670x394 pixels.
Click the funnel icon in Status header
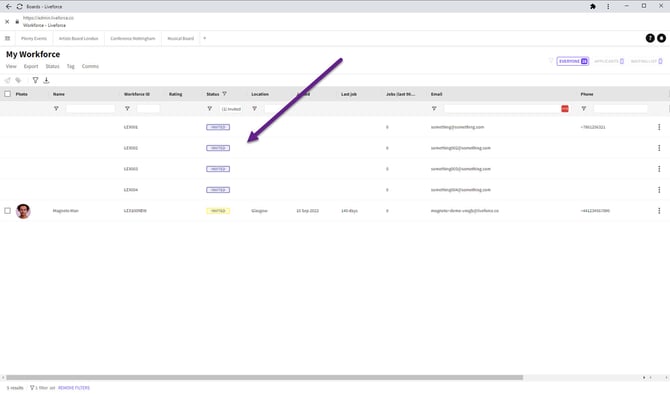[x=224, y=94]
